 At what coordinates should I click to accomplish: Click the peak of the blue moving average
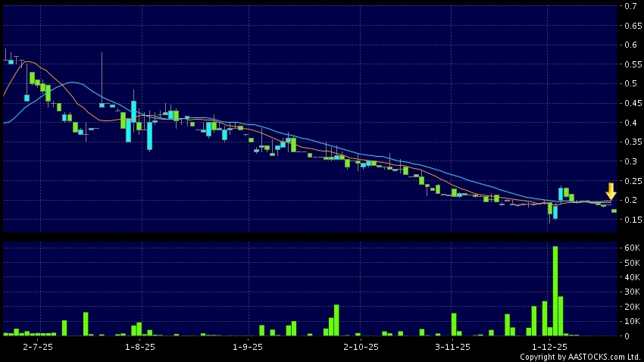[72, 82]
